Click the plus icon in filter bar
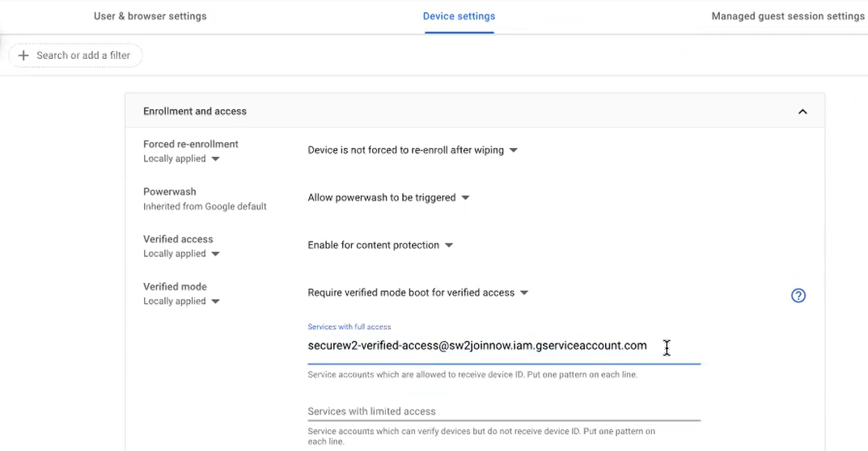 pyautogui.click(x=23, y=55)
